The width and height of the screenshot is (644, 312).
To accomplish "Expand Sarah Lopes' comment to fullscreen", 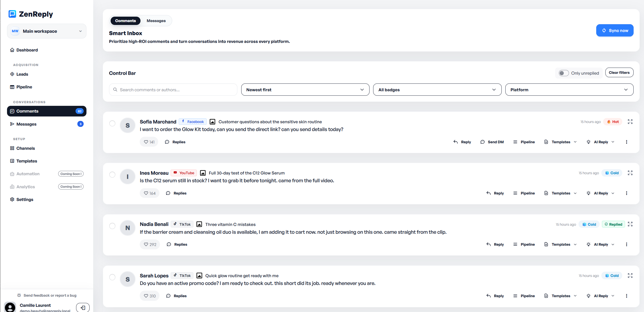I will pyautogui.click(x=630, y=276).
